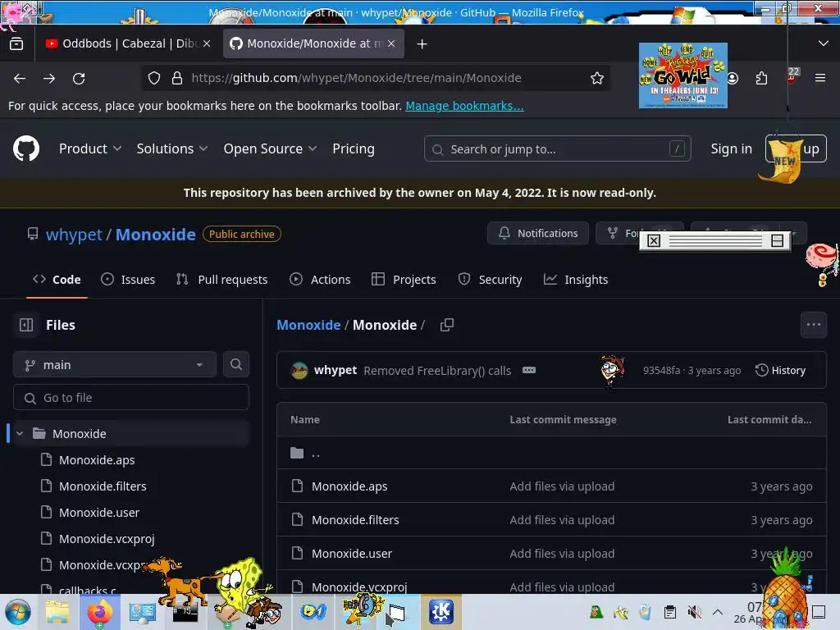Close the Oddbods YouTube tab
This screenshot has height=630, width=840.
(x=207, y=43)
